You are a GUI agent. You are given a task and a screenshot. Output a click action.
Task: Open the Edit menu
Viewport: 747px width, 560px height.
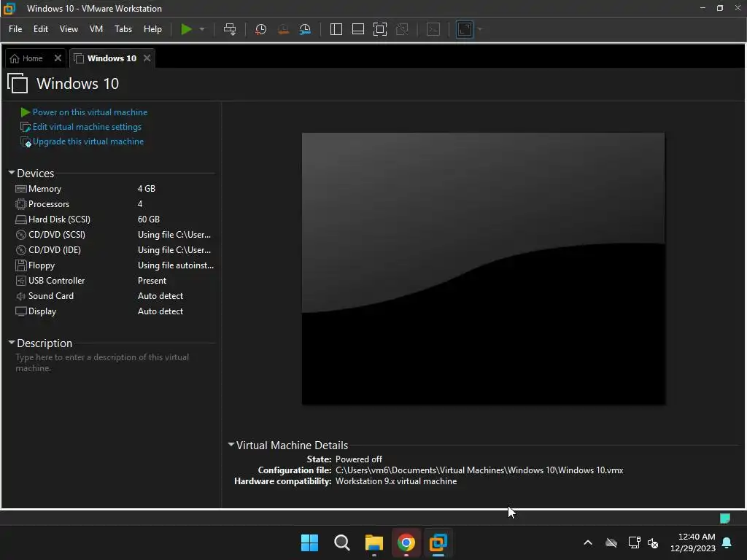coord(41,29)
